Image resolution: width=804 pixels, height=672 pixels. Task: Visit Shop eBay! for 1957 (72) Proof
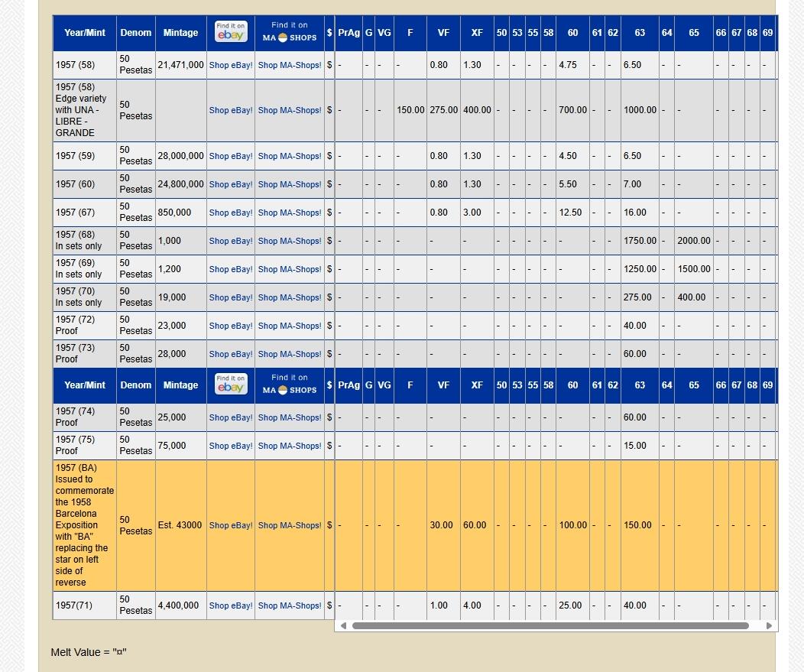(x=231, y=326)
